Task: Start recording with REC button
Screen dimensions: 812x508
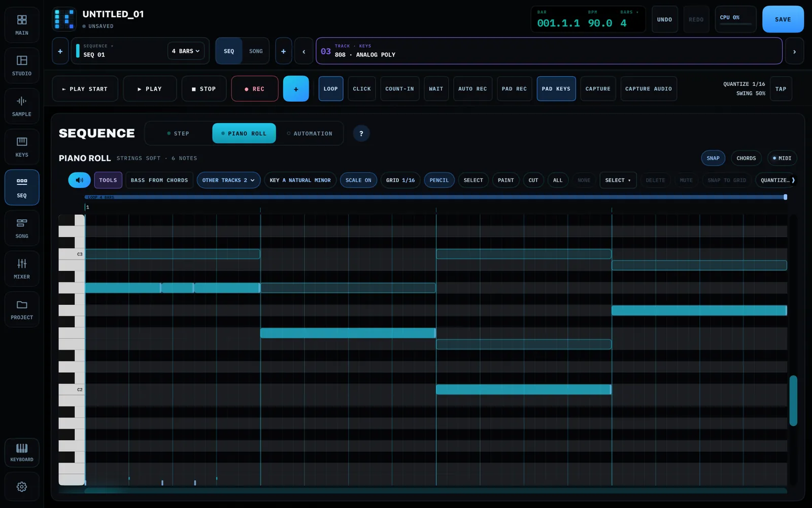Action: click(255, 89)
